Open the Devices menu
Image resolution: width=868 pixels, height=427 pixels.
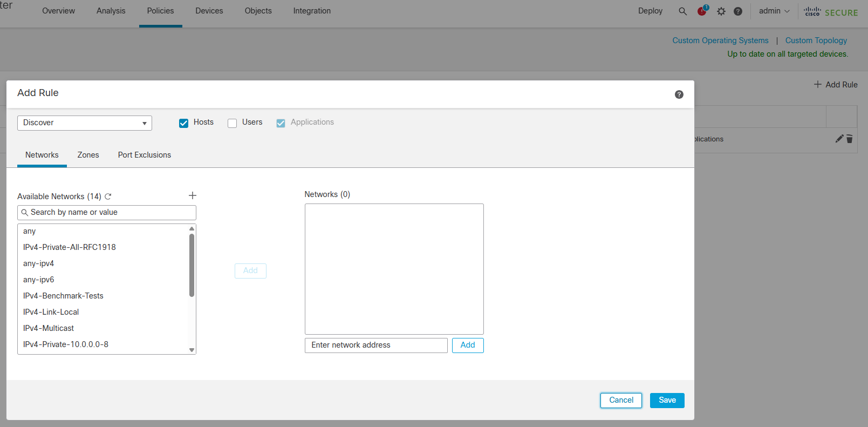pyautogui.click(x=209, y=11)
